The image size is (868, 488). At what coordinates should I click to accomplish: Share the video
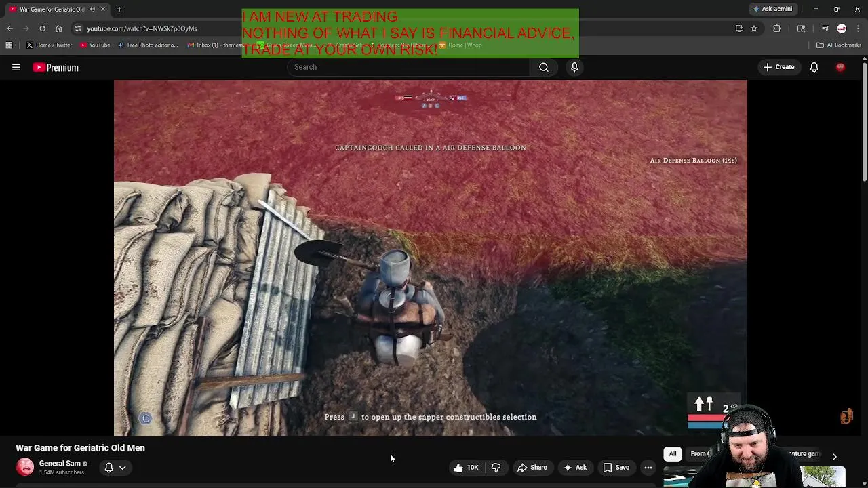pos(532,467)
